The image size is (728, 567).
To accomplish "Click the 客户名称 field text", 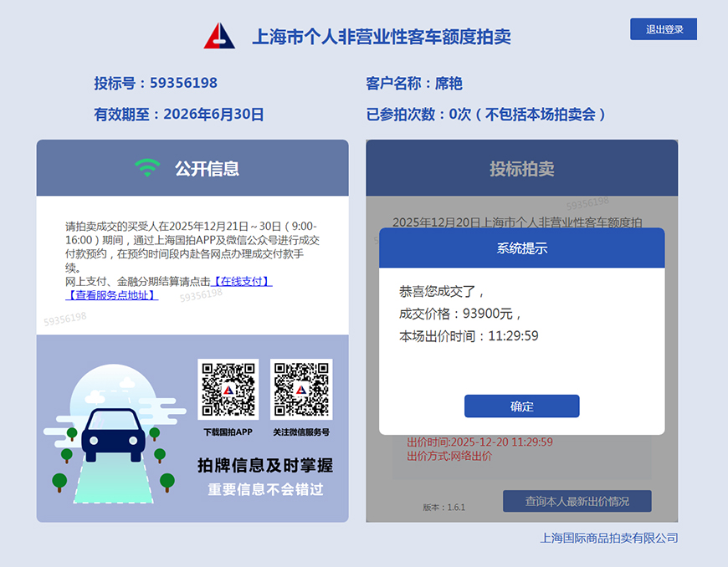I will coord(414,84).
